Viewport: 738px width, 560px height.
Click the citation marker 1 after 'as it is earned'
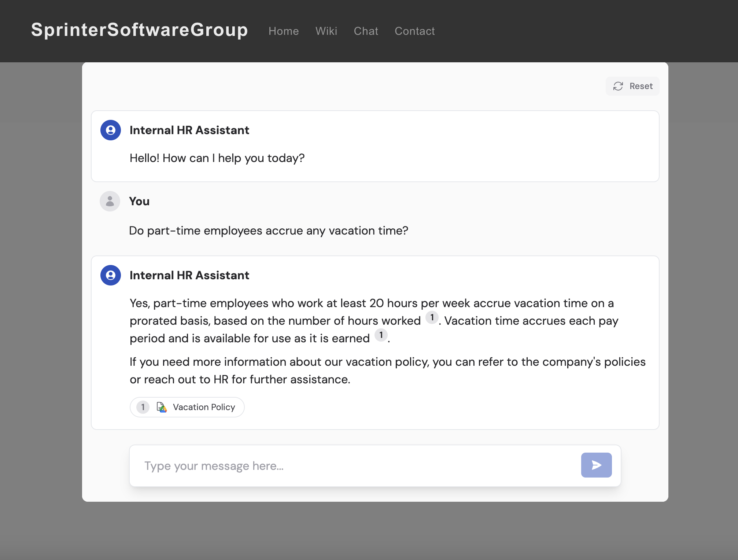(x=381, y=334)
